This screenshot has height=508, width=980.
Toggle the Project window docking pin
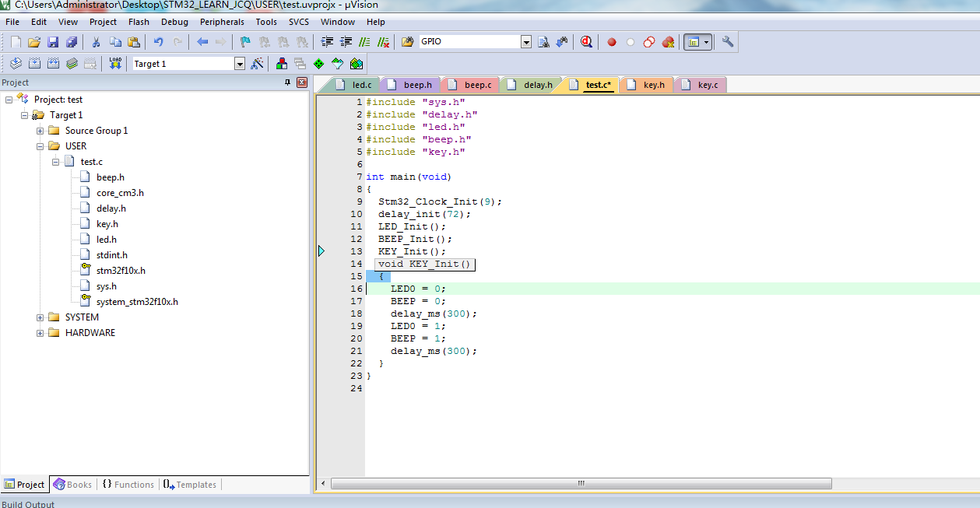[x=289, y=82]
